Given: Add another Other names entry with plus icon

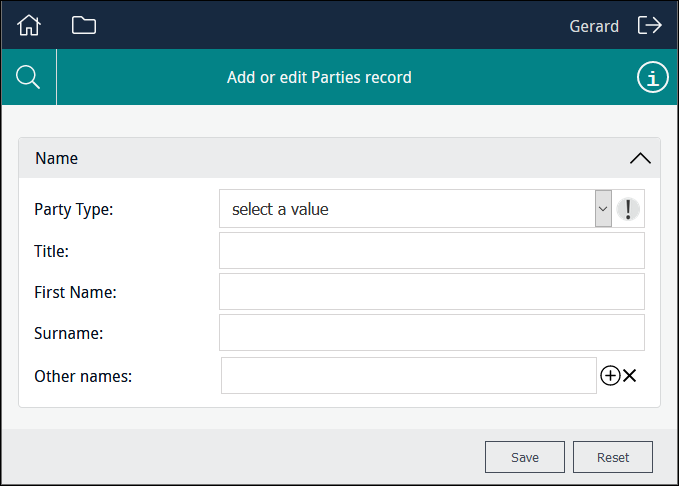Looking at the screenshot, I should (x=610, y=376).
